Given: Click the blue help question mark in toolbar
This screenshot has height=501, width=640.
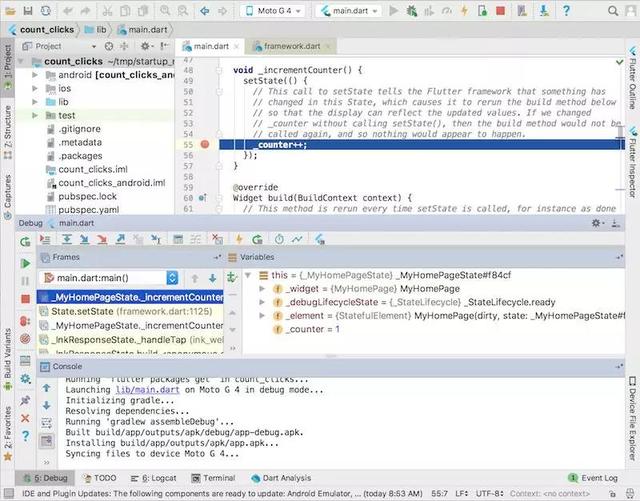Looking at the screenshot, I should click(x=566, y=11).
